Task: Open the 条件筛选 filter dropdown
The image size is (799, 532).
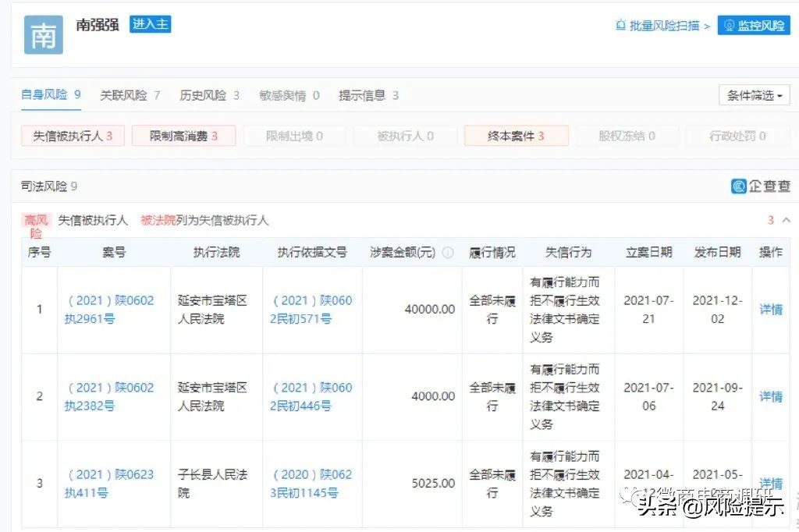Action: [753, 94]
